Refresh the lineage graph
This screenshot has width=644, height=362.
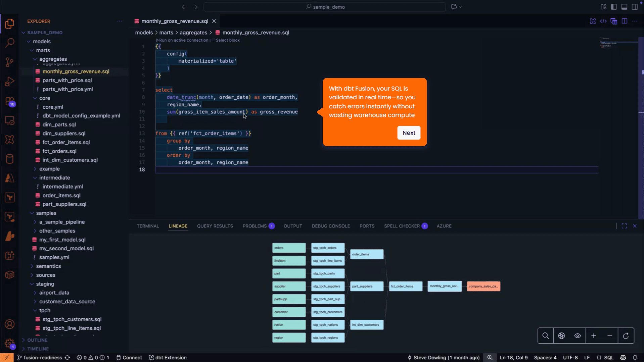[x=626, y=335]
